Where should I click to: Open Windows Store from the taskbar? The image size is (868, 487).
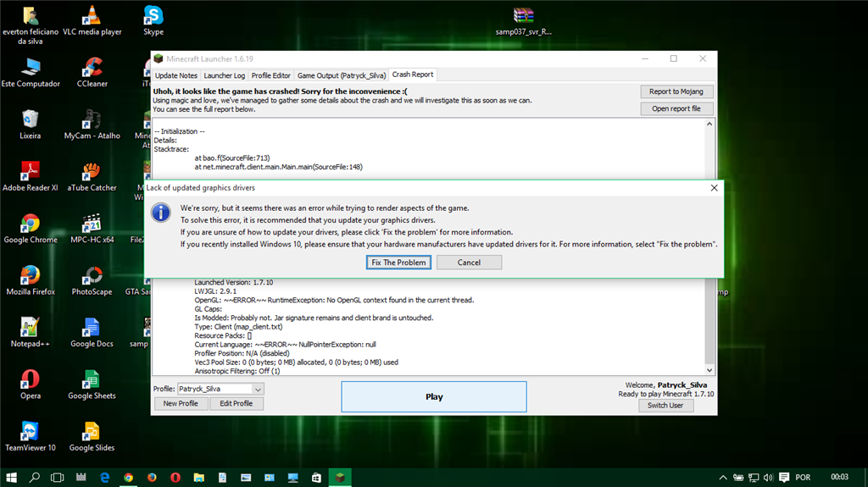click(316, 477)
